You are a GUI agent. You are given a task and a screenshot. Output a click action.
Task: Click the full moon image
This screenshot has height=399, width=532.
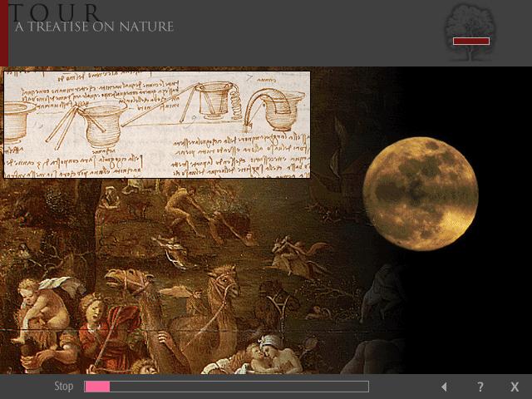[421, 194]
